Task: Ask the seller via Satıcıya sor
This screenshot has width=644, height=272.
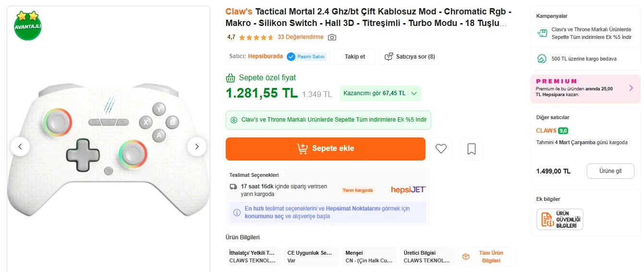Action: click(x=410, y=57)
